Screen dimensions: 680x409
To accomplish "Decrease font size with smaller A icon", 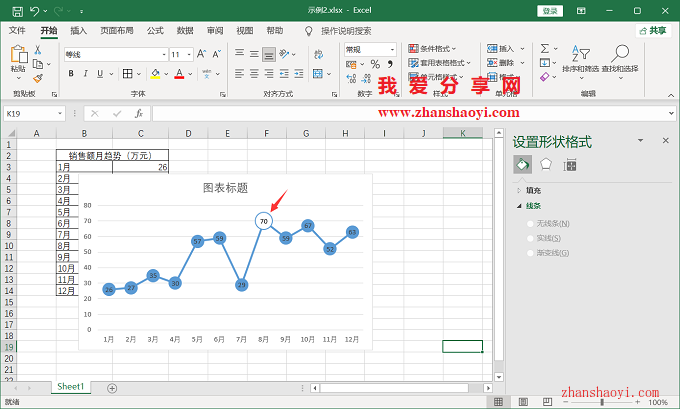I will [x=216, y=54].
